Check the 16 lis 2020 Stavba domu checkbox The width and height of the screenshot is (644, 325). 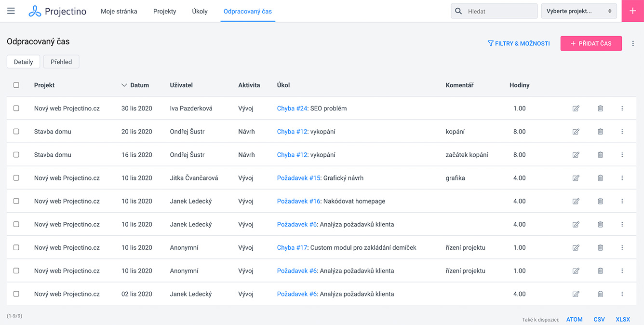coord(16,155)
